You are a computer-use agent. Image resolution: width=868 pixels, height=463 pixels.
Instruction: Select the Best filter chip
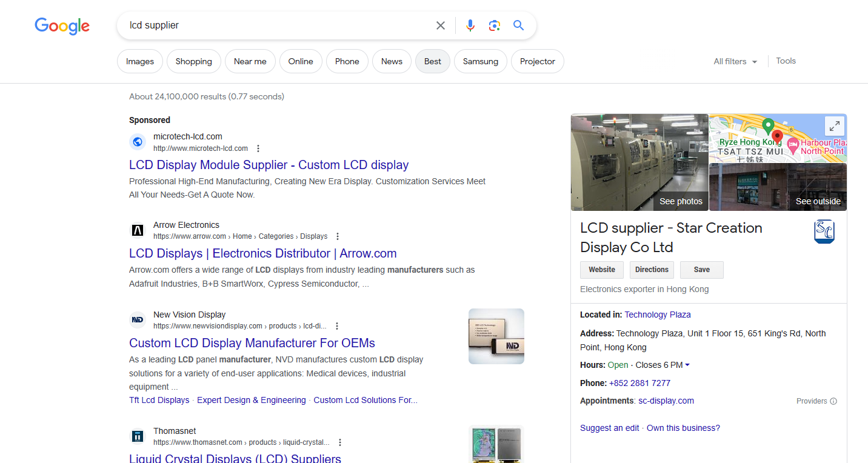[433, 61]
